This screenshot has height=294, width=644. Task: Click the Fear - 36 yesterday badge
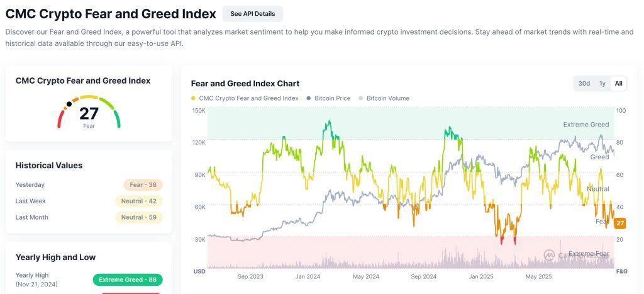coord(143,185)
